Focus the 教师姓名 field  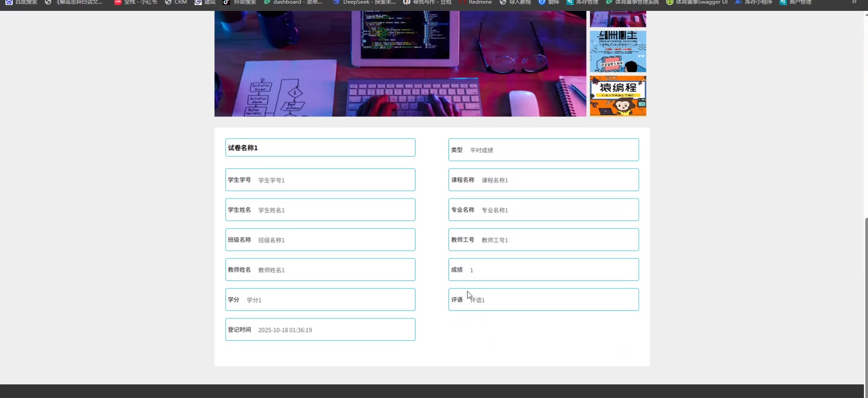click(320, 270)
